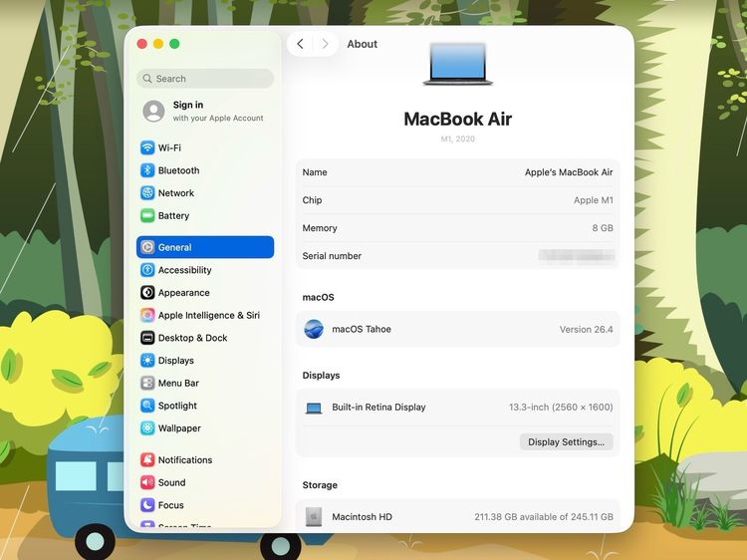Image resolution: width=747 pixels, height=560 pixels.
Task: Click Sign in with your Apple Account
Action: pyautogui.click(x=203, y=111)
